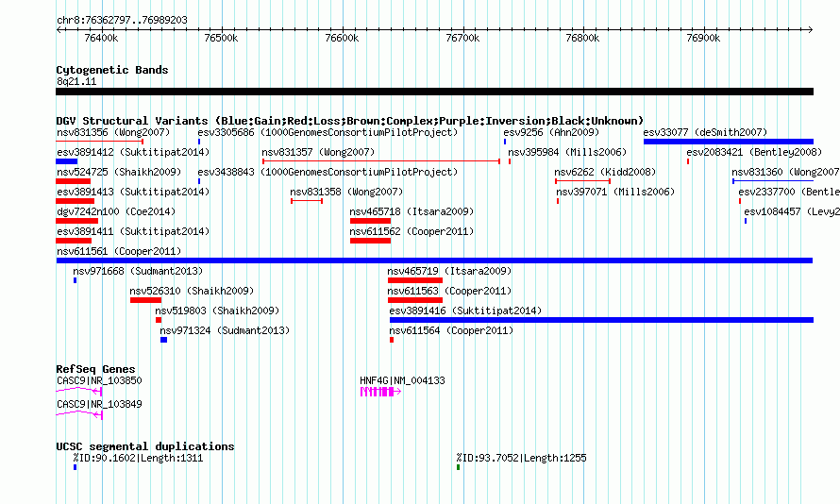Open the nsv526310 (Shaikh2009) label

click(x=192, y=291)
